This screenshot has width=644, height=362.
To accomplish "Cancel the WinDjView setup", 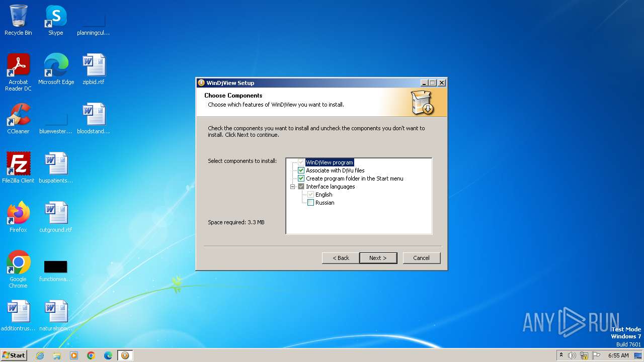I will click(x=422, y=258).
